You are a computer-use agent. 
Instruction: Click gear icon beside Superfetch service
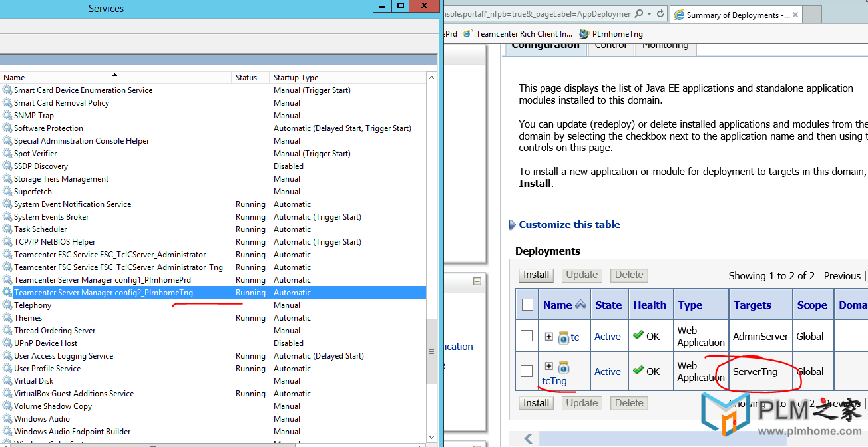click(7, 192)
